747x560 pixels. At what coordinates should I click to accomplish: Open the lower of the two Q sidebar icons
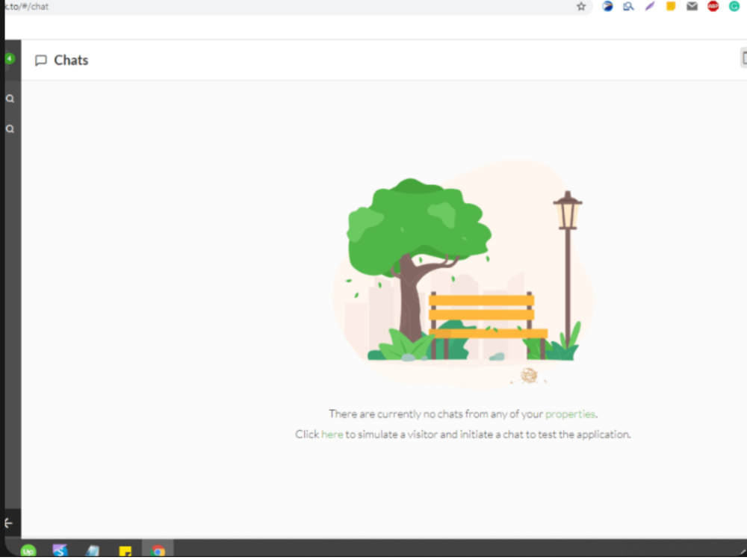point(10,129)
